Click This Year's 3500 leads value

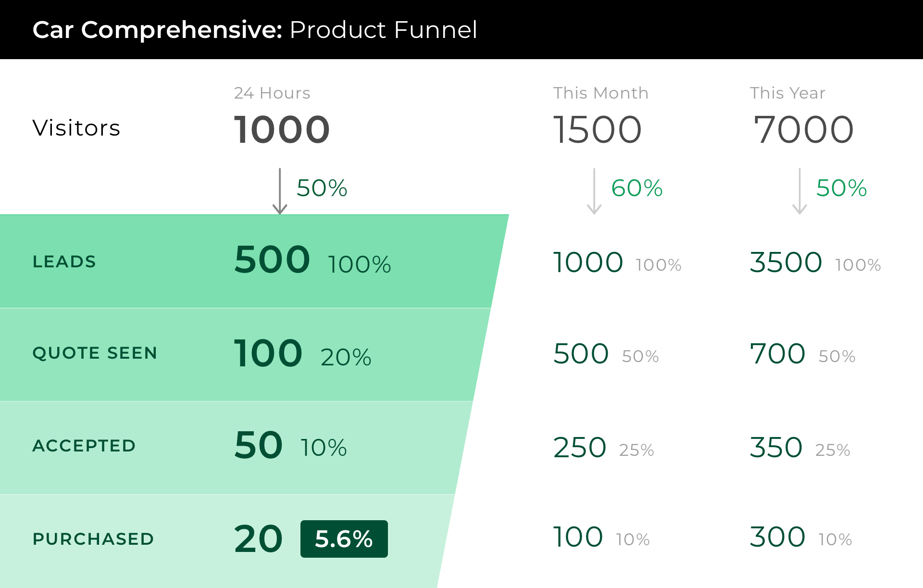(786, 263)
